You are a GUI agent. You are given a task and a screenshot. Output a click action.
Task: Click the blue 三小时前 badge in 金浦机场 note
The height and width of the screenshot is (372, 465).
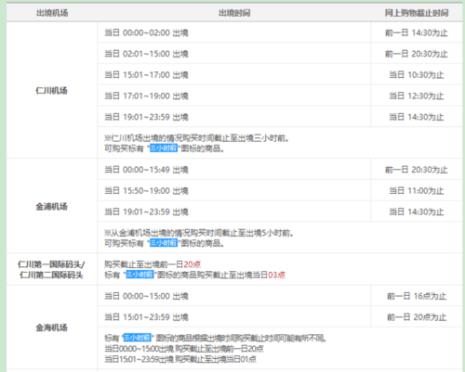pyautogui.click(x=163, y=243)
